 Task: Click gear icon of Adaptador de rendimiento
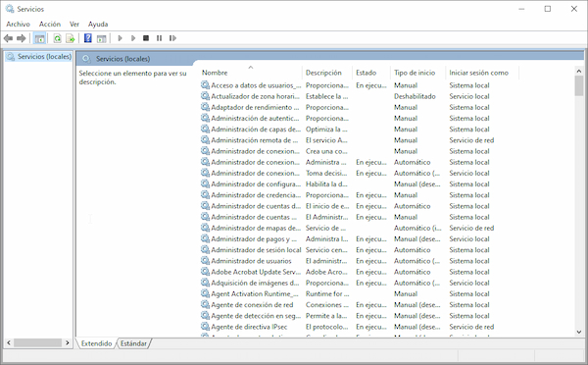(205, 107)
